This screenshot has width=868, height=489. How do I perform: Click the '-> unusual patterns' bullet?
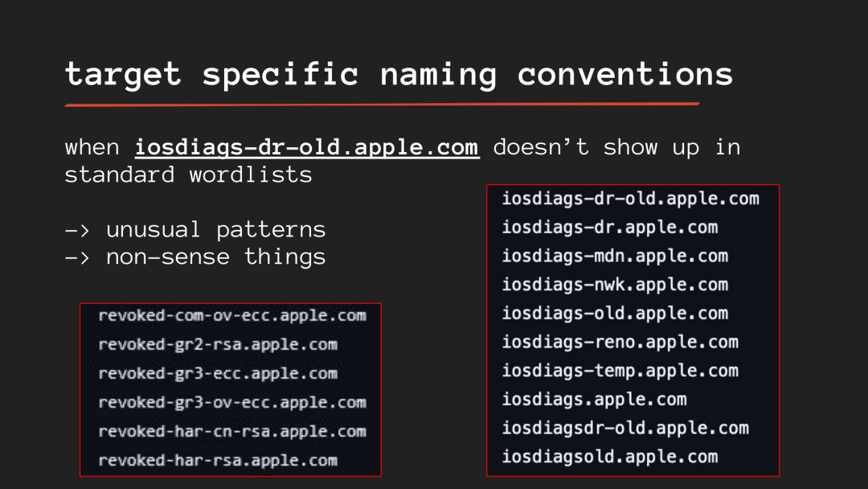[x=195, y=230]
